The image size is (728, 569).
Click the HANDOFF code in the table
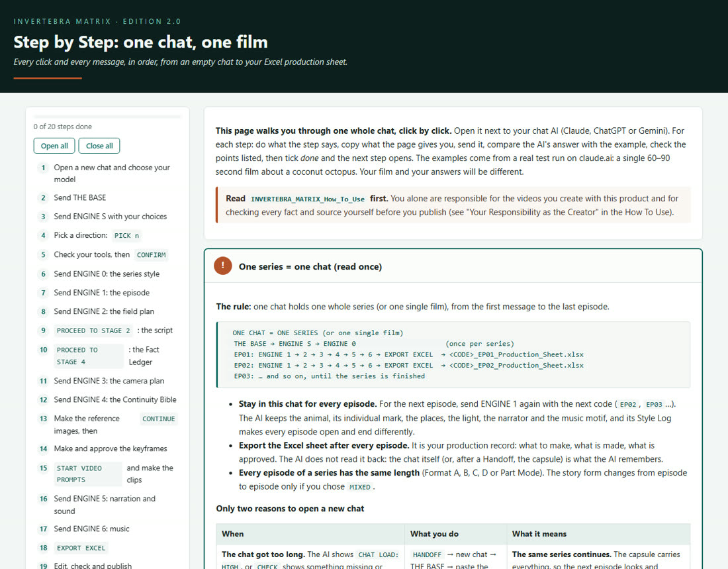tap(427, 554)
